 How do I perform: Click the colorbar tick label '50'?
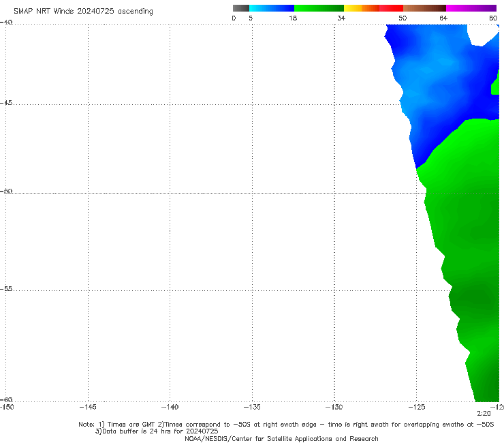click(x=403, y=18)
